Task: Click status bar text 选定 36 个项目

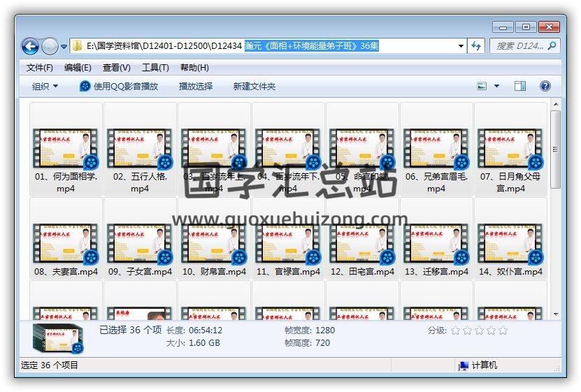Action: tap(49, 365)
